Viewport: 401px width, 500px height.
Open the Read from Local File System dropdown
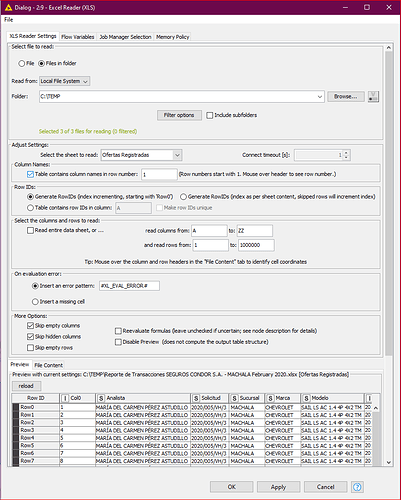point(65,81)
